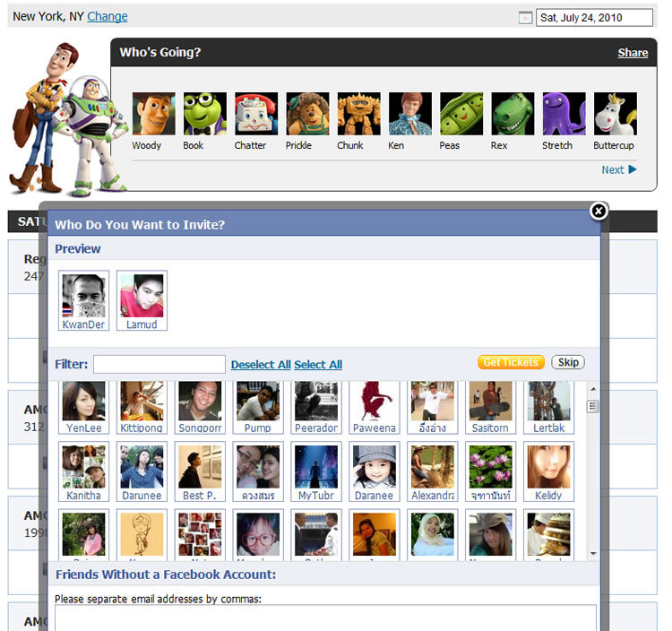Invite friend Lertlak
Viewport: 672px width, 631px height.
pyautogui.click(x=548, y=407)
